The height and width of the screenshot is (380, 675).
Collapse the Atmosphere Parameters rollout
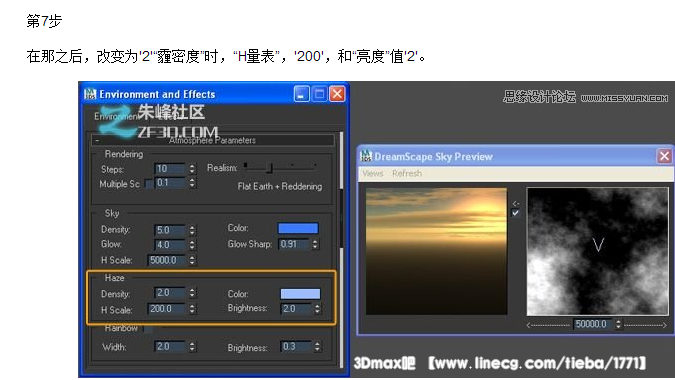213,140
